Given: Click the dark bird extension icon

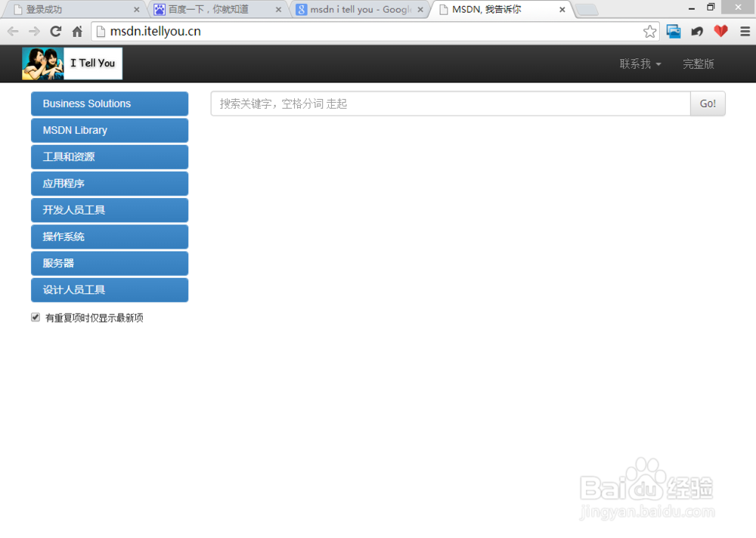Looking at the screenshot, I should point(697,32).
